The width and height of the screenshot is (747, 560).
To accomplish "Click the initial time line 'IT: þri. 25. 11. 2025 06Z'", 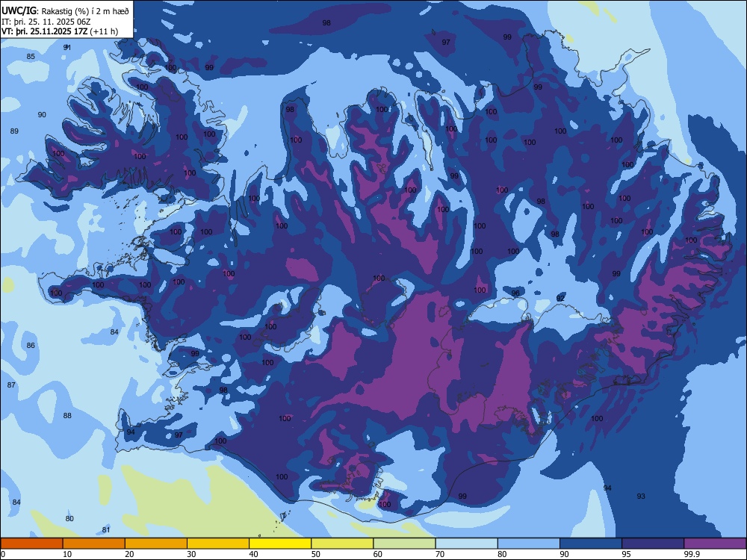I will click(45, 22).
